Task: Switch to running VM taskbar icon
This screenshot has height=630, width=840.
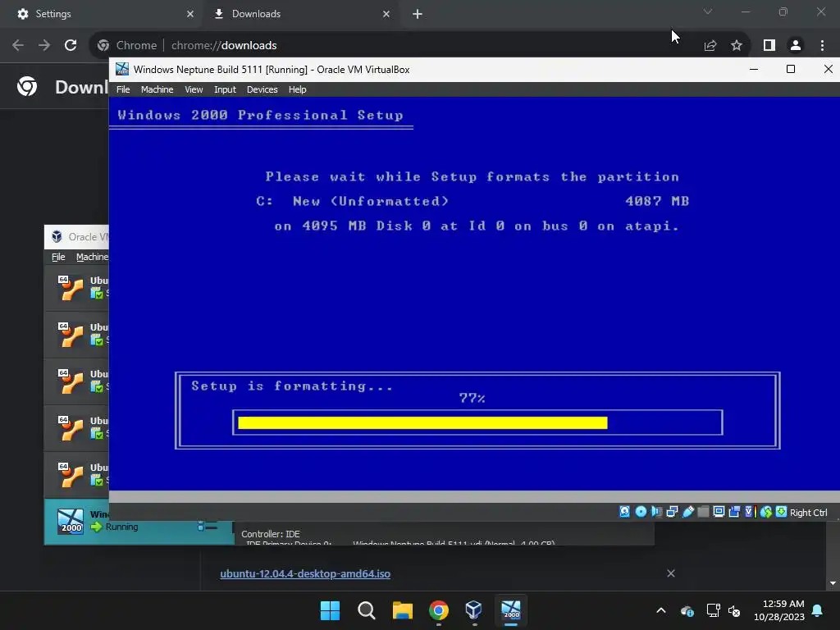Action: pos(510,610)
